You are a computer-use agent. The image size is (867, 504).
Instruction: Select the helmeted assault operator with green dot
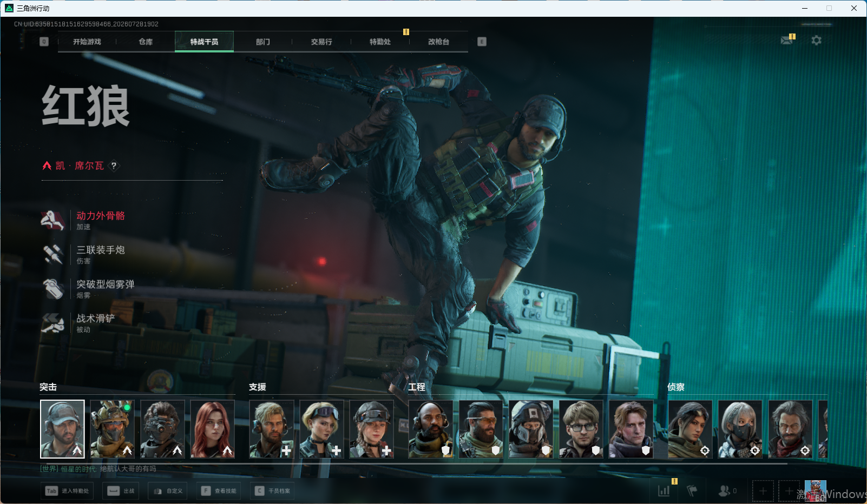[x=112, y=429]
